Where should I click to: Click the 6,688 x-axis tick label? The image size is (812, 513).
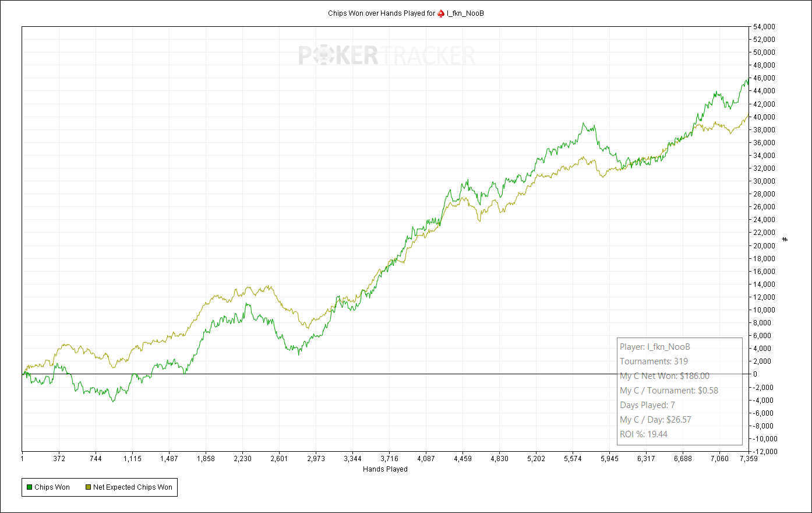683,459
